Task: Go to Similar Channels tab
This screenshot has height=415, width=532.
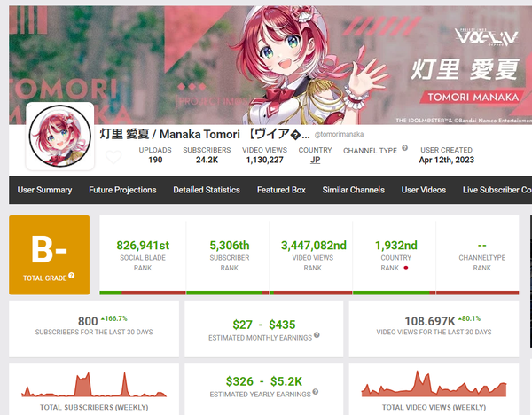Action: tap(354, 190)
